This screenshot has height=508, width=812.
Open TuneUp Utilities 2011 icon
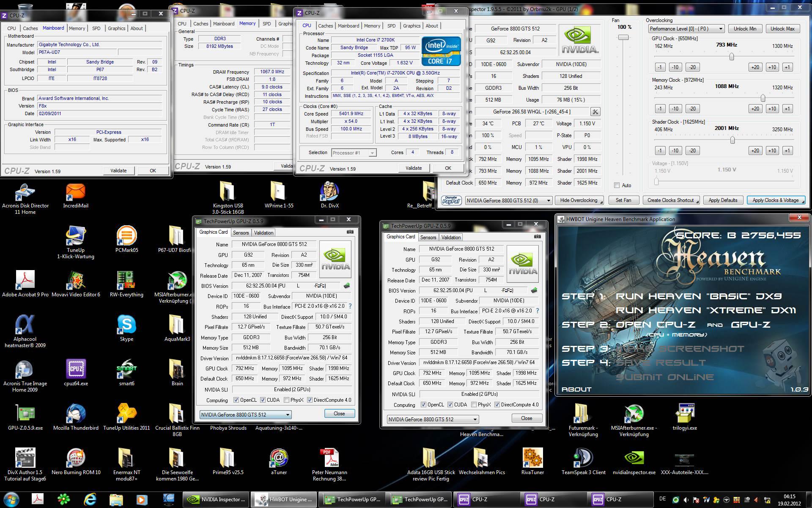(126, 417)
